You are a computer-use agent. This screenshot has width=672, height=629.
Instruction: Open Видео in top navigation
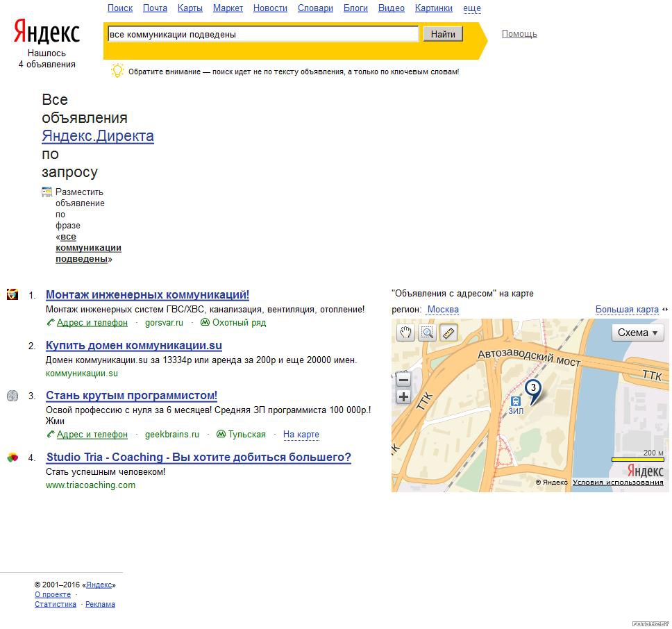tap(392, 8)
